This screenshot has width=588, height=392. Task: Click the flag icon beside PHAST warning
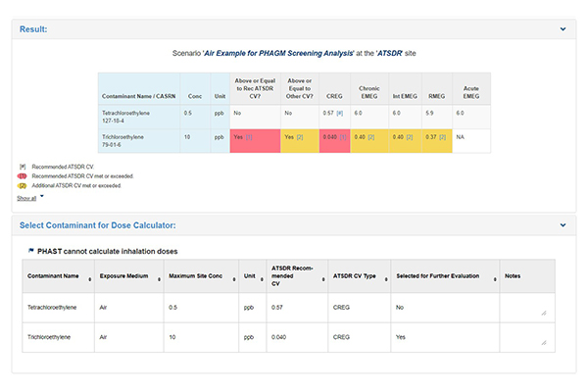[x=30, y=252]
